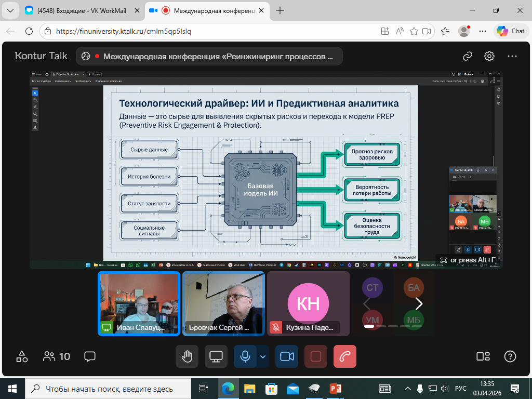This screenshot has width=532, height=399.
Task: Toggle the microphone on or off
Action: point(245,356)
